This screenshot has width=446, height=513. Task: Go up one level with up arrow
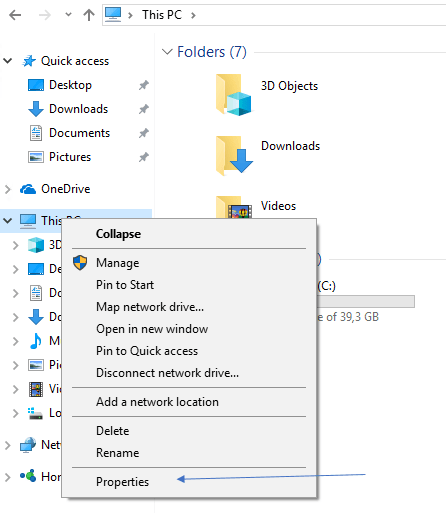coord(89,15)
